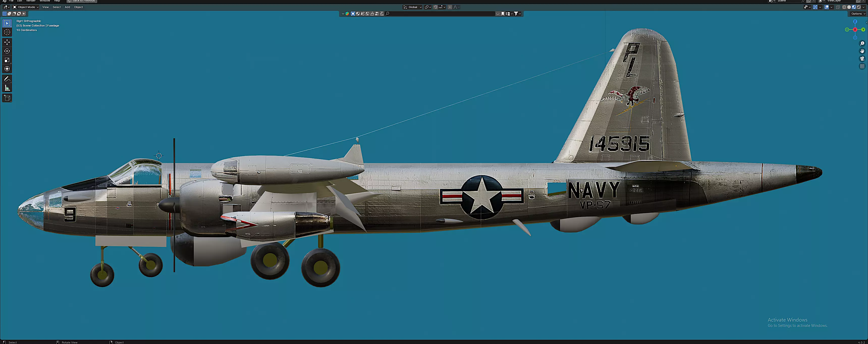Set selection mode to intersect
This screenshot has height=344, width=868.
(23, 13)
